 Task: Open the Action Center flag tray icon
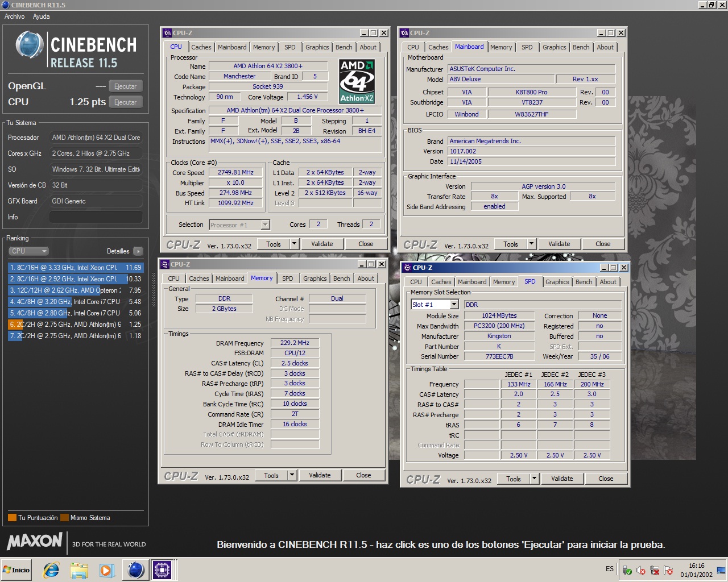tap(668, 570)
